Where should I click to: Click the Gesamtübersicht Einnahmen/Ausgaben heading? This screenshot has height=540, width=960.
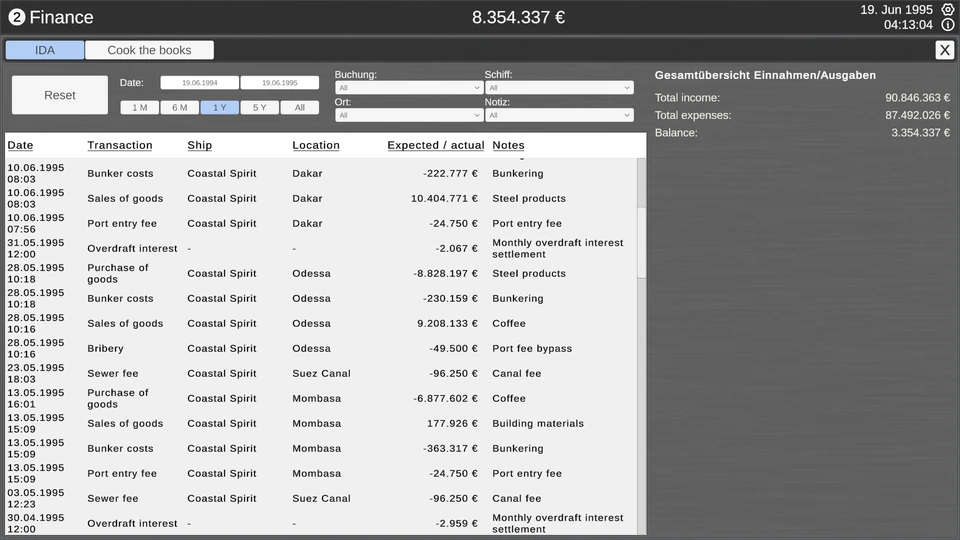tap(765, 75)
